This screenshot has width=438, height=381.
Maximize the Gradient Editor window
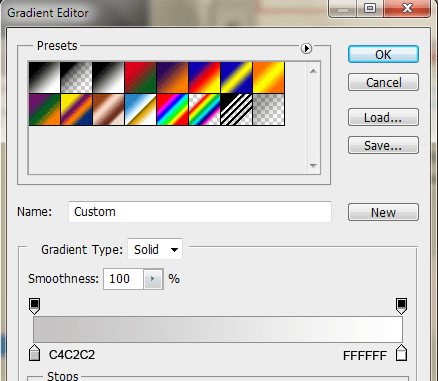370,9
